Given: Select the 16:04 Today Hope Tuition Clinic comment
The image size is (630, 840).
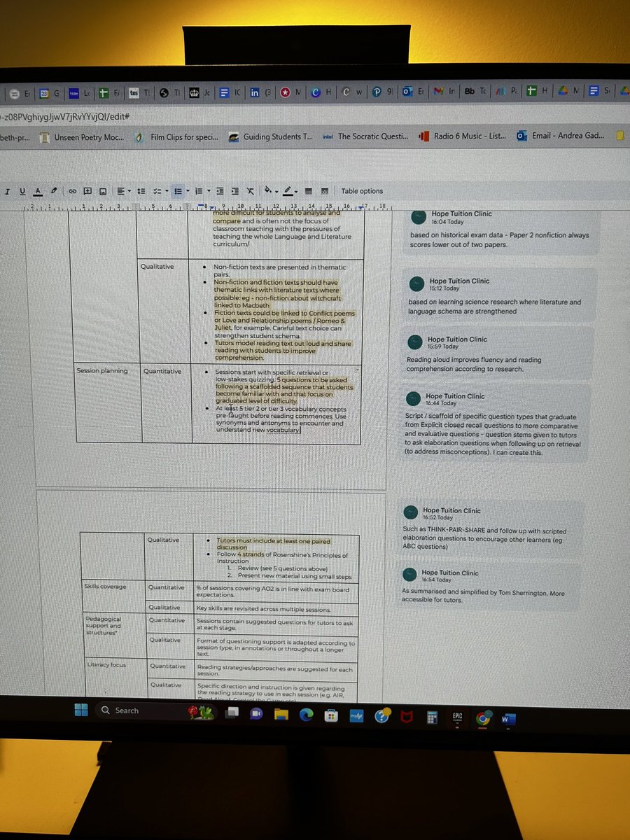Looking at the screenshot, I should click(x=500, y=229).
